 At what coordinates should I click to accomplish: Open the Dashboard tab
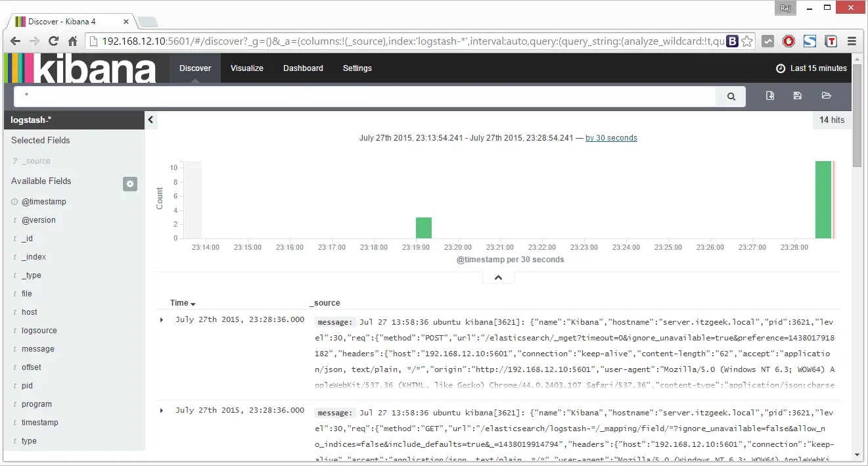click(x=303, y=68)
